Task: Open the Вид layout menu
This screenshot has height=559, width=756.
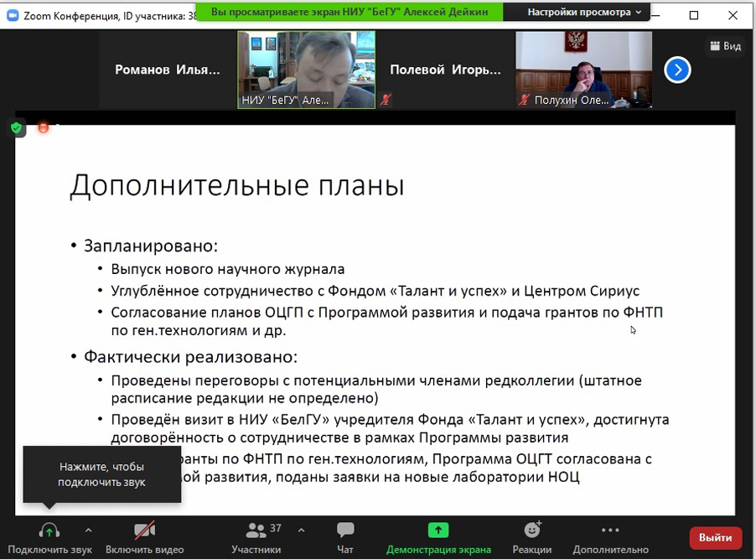Action: (725, 46)
